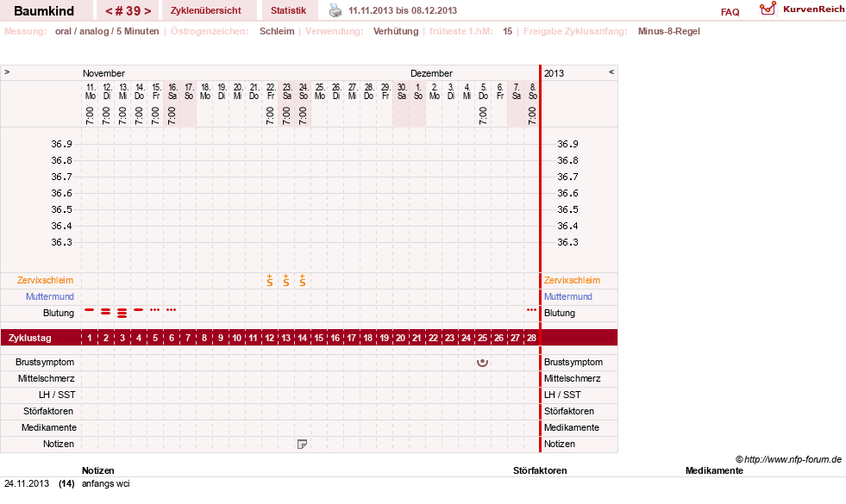Click the Verhütung usage value

point(396,31)
